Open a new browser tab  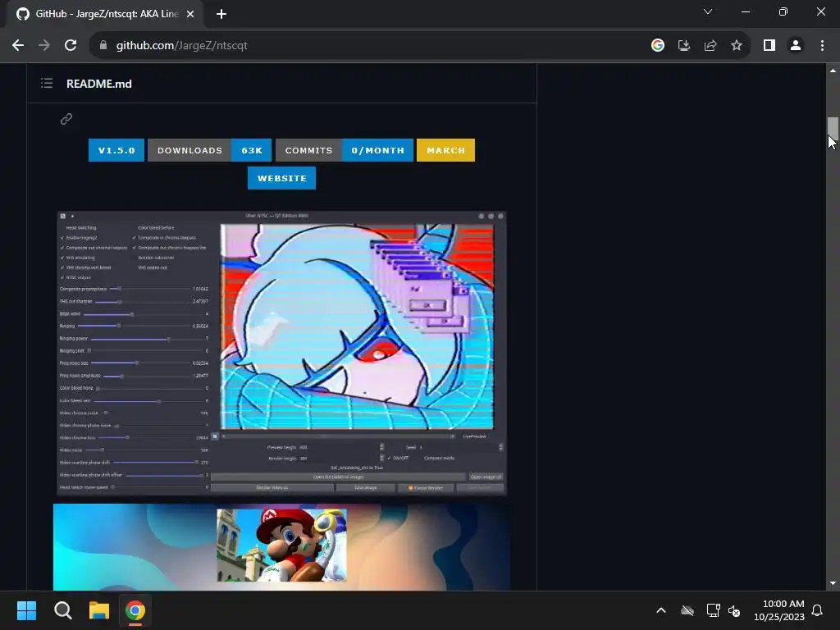(221, 14)
